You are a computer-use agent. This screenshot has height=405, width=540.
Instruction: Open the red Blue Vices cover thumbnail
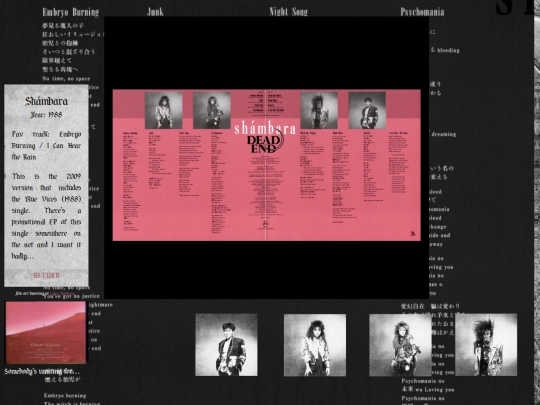coord(45,332)
